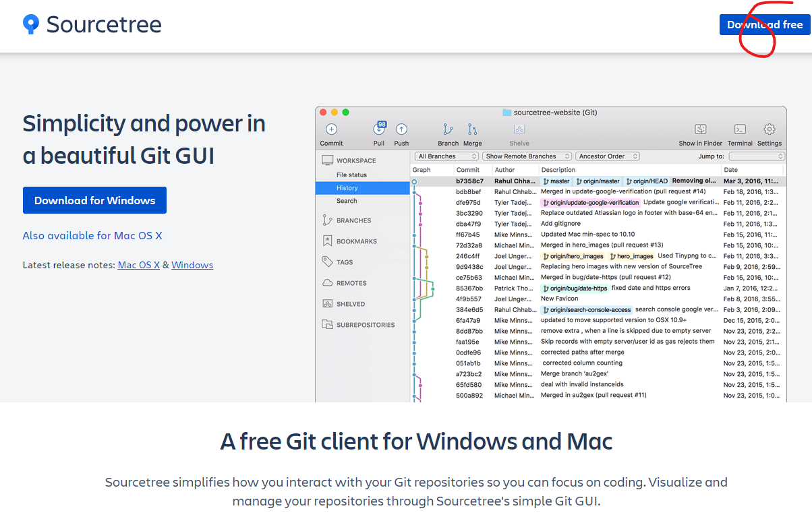Click the origin/update-google-verification label

tap(590, 202)
